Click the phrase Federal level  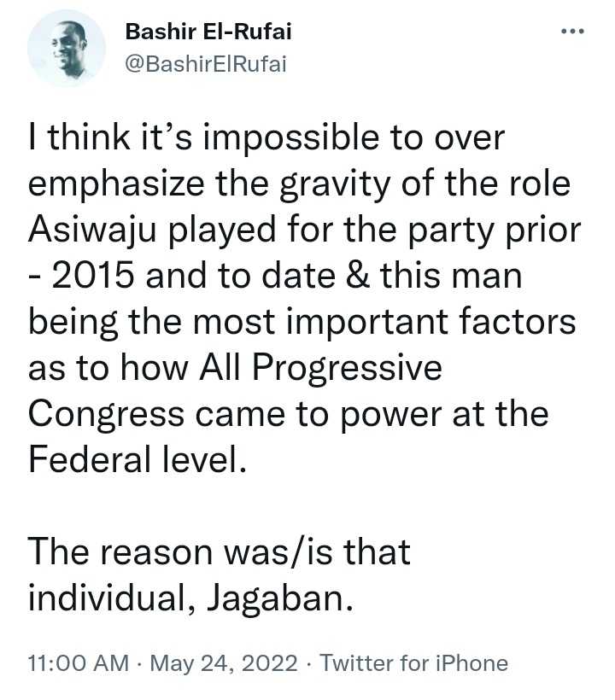point(141,459)
